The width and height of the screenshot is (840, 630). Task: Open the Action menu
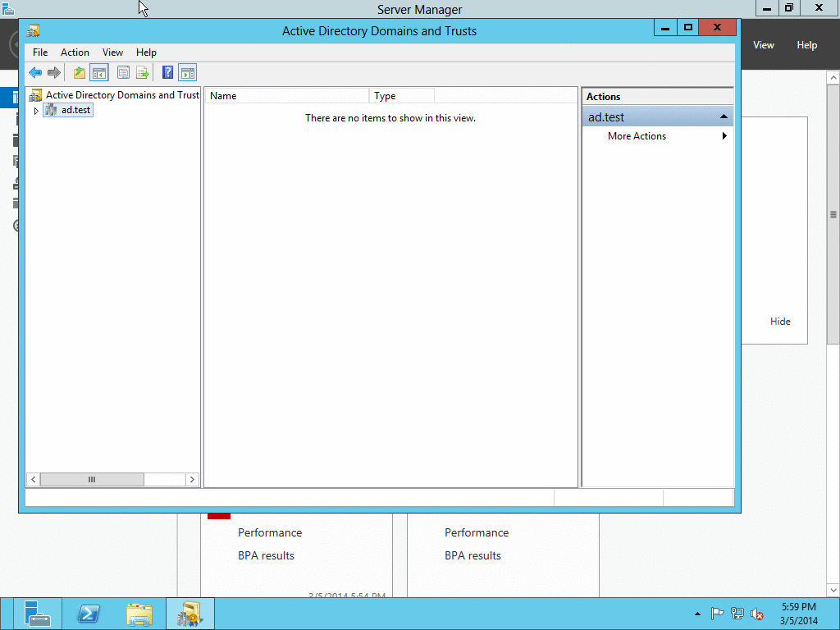[75, 52]
